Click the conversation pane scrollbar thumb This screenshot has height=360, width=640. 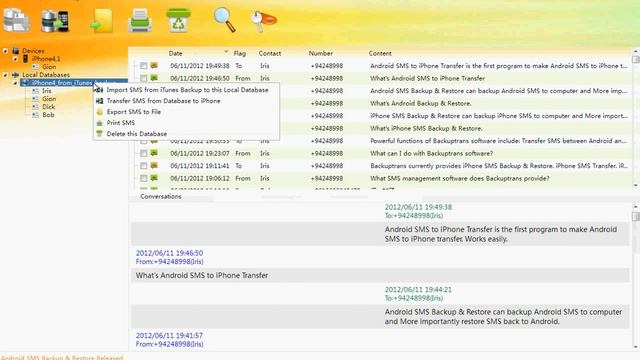click(636, 216)
